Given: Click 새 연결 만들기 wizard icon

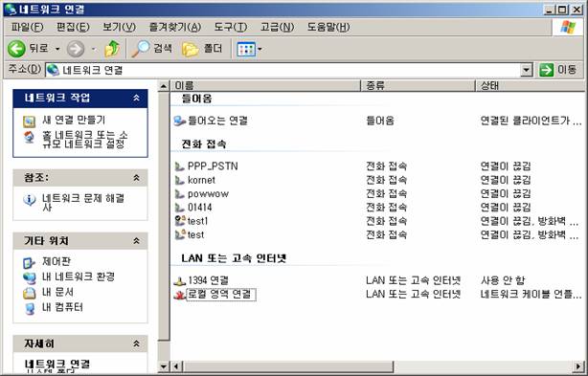Looking at the screenshot, I should [x=30, y=121].
